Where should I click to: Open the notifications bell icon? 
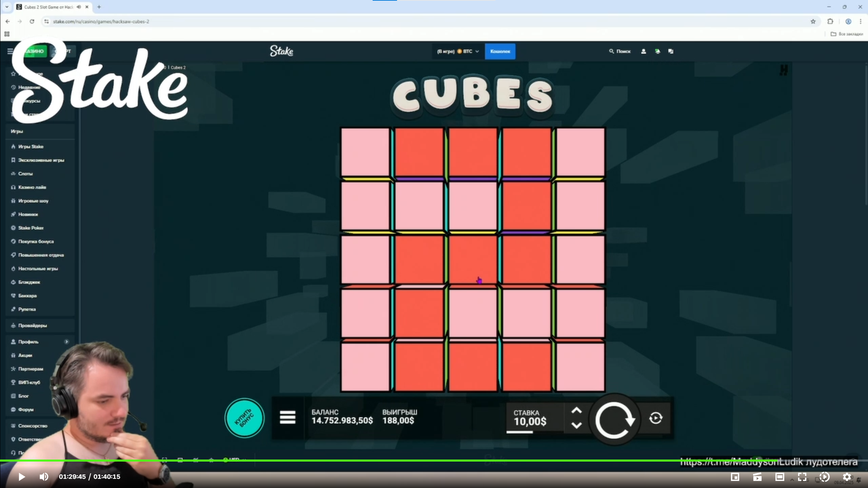pyautogui.click(x=657, y=51)
